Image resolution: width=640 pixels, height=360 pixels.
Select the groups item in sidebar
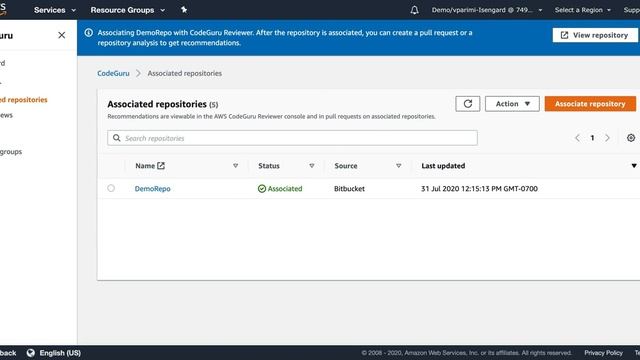point(11,151)
